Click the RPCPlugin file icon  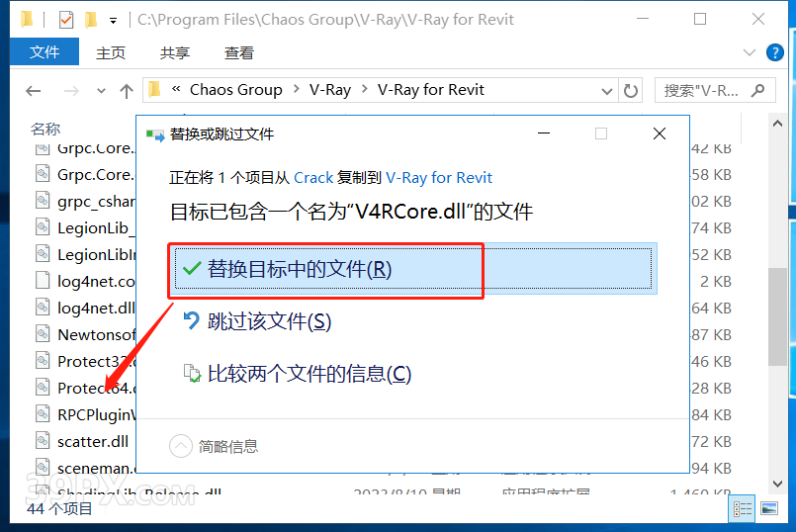[x=43, y=413]
